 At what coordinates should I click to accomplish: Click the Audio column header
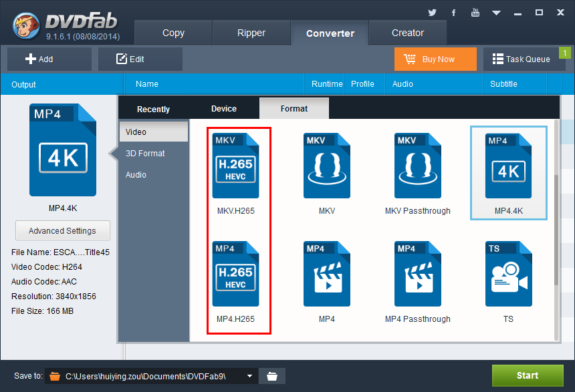[402, 84]
